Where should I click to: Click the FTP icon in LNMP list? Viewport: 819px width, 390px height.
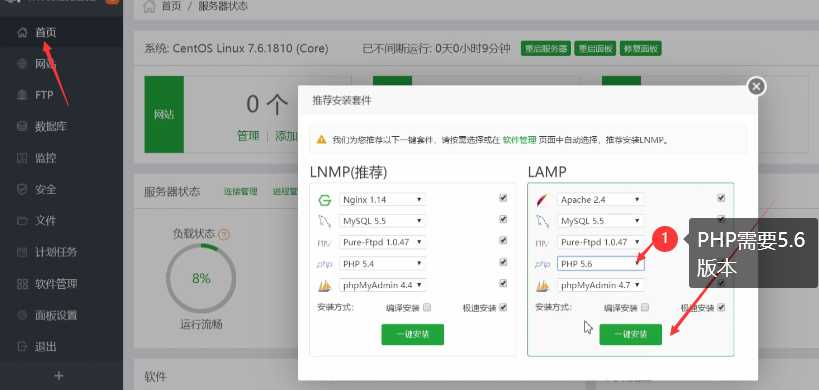324,243
